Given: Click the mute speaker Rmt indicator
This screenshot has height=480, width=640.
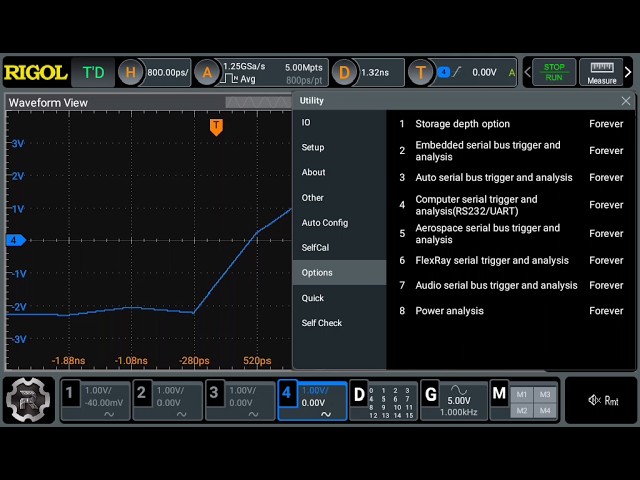Looking at the screenshot, I should [602, 400].
